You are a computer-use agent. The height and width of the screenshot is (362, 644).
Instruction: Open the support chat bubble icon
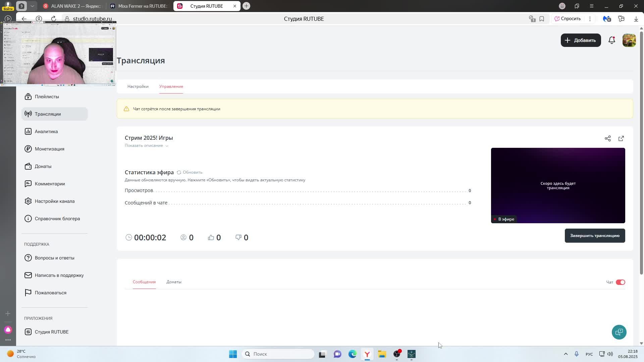619,332
